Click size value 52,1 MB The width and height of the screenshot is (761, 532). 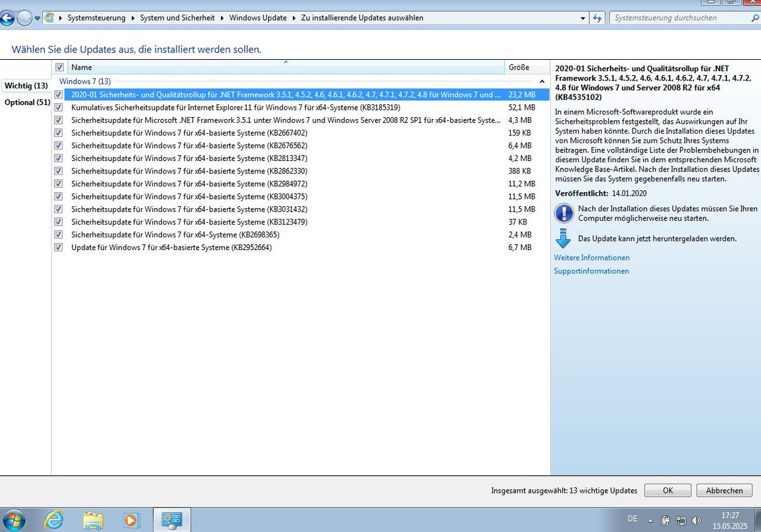tap(522, 107)
